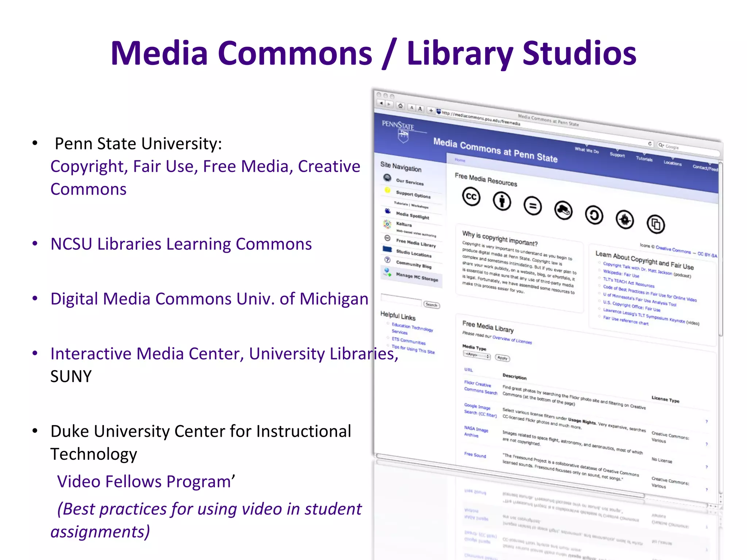The width and height of the screenshot is (747, 560).
Task: Open the What We Do menu
Action: (587, 150)
